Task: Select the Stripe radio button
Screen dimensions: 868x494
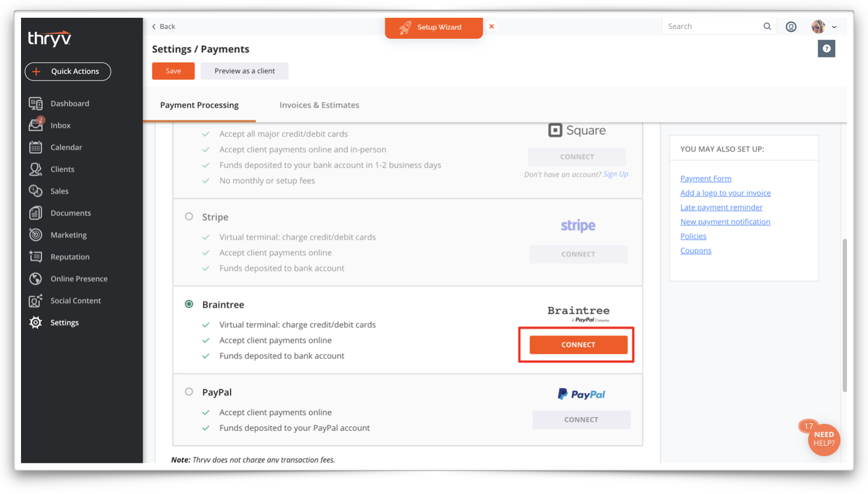Action: pos(189,216)
